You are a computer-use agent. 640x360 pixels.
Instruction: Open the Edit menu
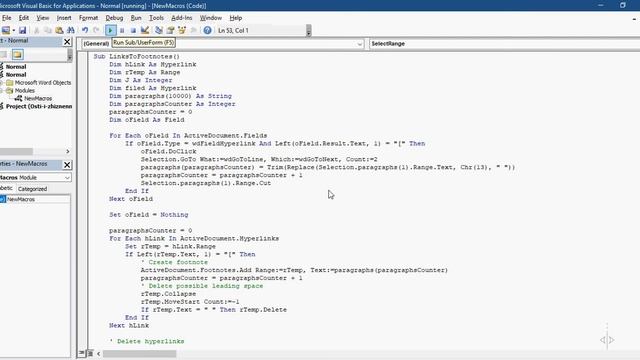pyautogui.click(x=24, y=18)
